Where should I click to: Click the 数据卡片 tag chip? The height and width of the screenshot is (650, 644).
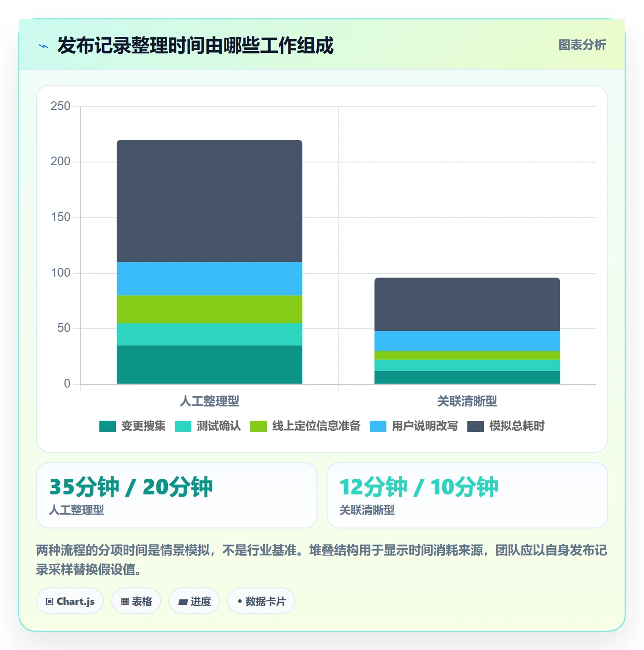pyautogui.click(x=261, y=601)
